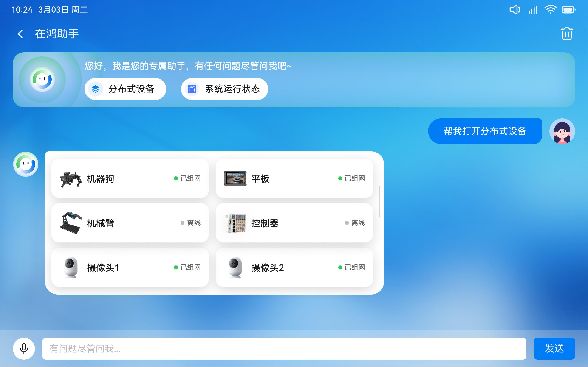Image resolution: width=588 pixels, height=367 pixels.
Task: Click the volume icon in the status bar
Action: [x=515, y=9]
